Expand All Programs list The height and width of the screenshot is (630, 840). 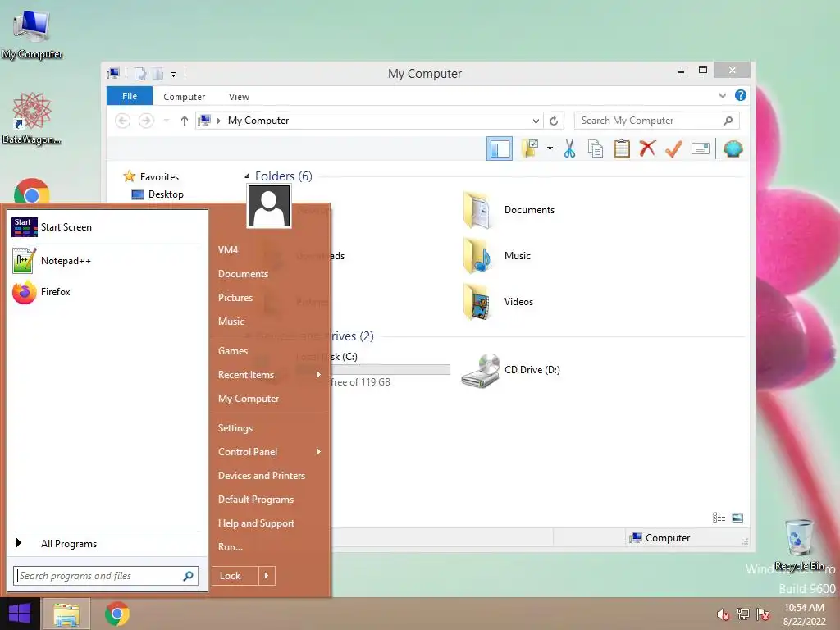pos(106,544)
